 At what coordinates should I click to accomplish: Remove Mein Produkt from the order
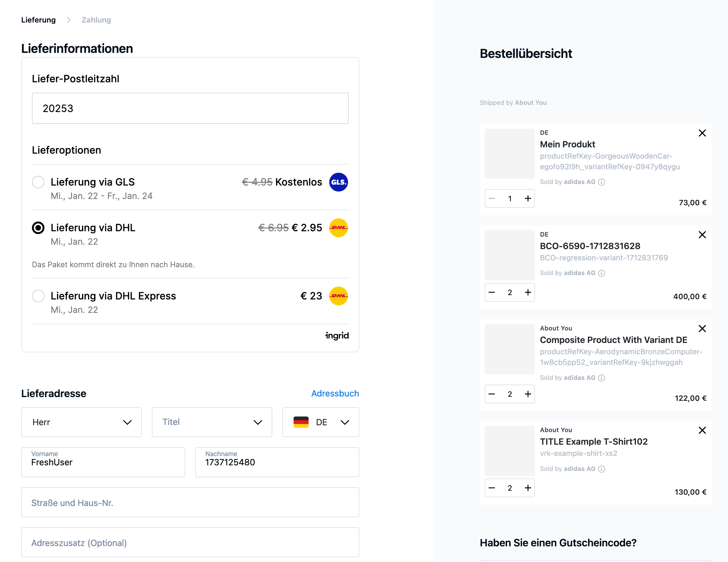702,133
